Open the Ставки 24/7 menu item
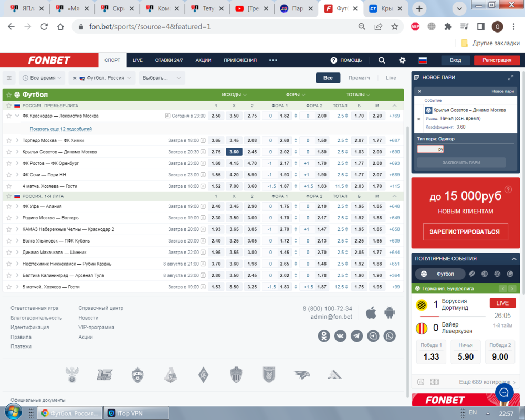Viewport: 525px width, 420px height. 169,60
